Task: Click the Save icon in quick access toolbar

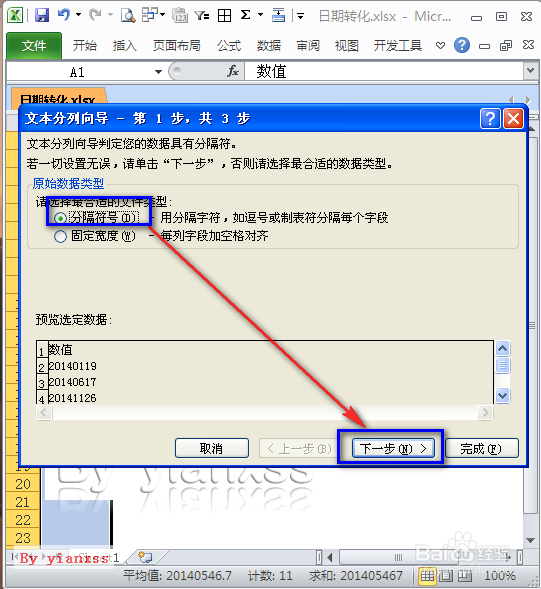Action: coord(42,15)
